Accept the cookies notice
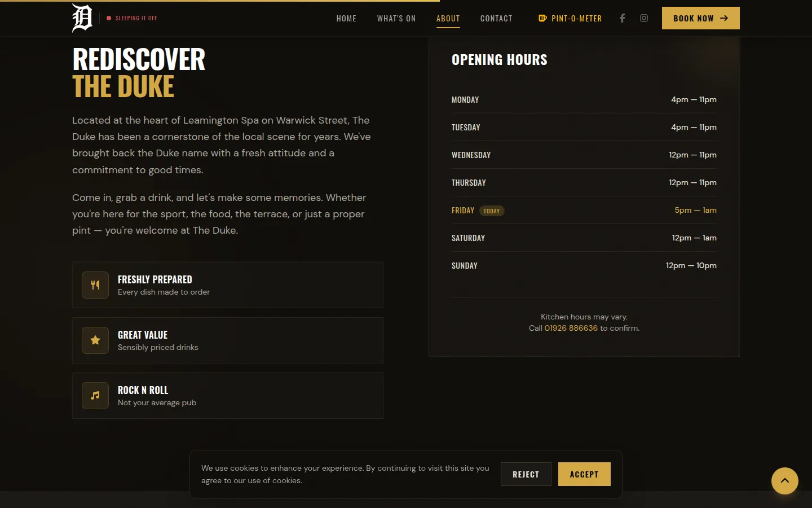Viewport: 812px width, 508px height. [x=584, y=474]
